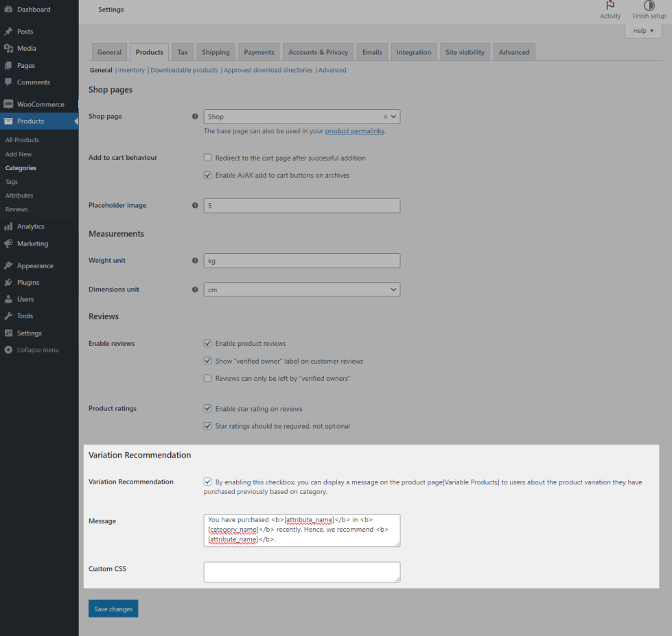Disable the Variation Recommendation checkbox
Viewport: 672px width, 636px height.
208,482
